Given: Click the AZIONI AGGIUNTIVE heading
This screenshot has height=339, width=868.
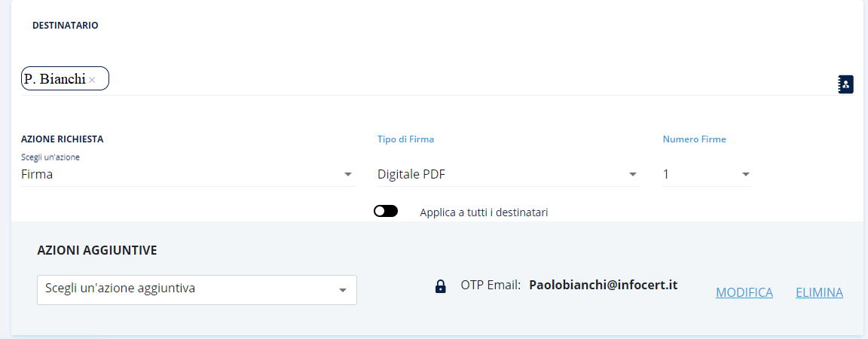Looking at the screenshot, I should [x=97, y=250].
